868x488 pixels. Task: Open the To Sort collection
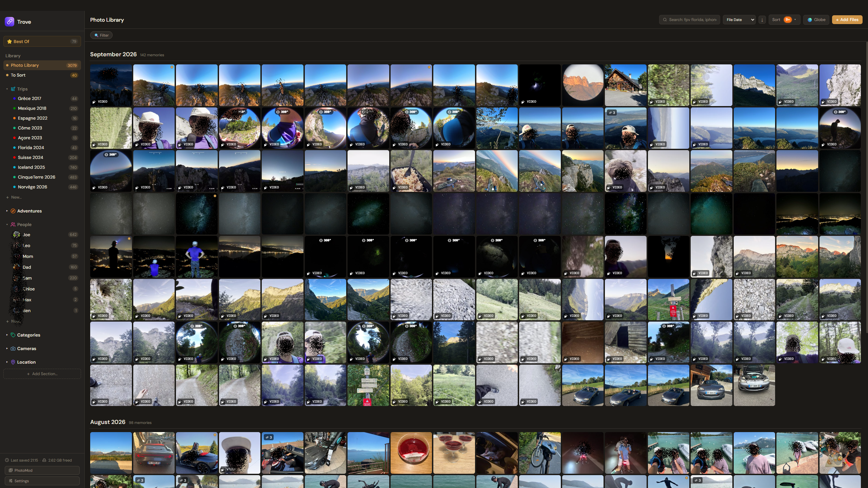[x=42, y=75]
